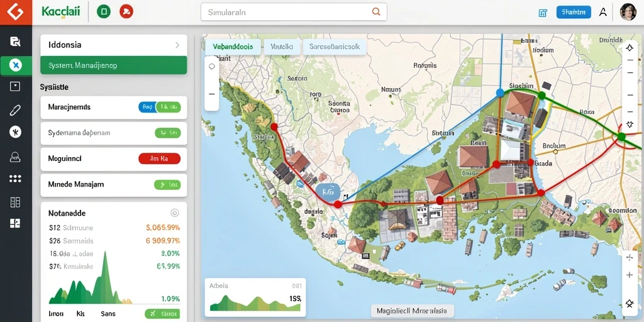This screenshot has width=644, height=322.
Task: Click the orange search magnifier icon
Action: pyautogui.click(x=376, y=12)
